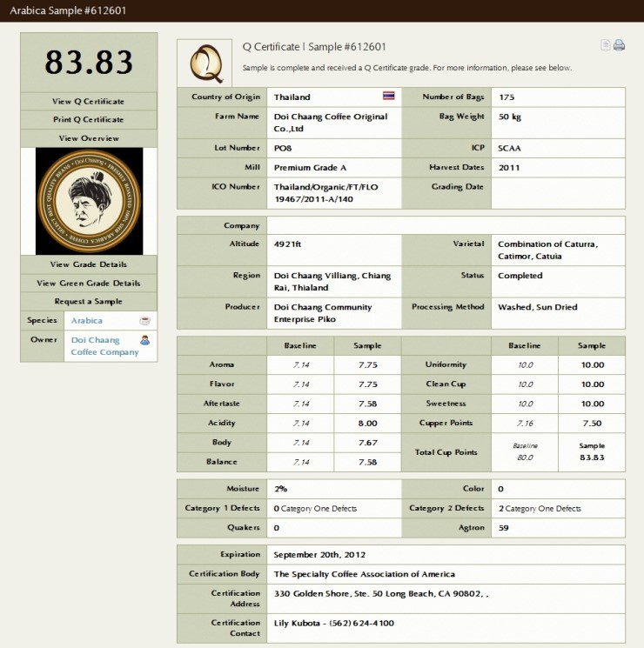Select the farm name Doi Chaang Coffee Original
Viewport: 644px width, 648px height.
coord(331,123)
